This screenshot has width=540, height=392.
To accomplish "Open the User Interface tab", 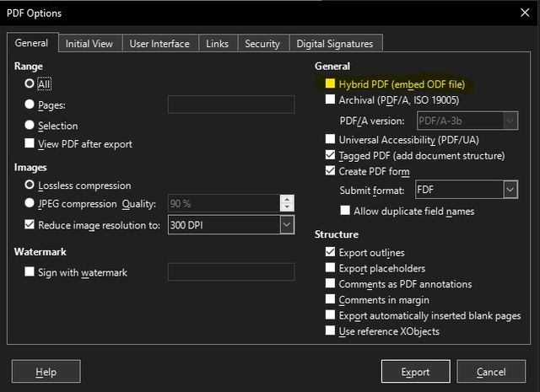I will coord(159,44).
